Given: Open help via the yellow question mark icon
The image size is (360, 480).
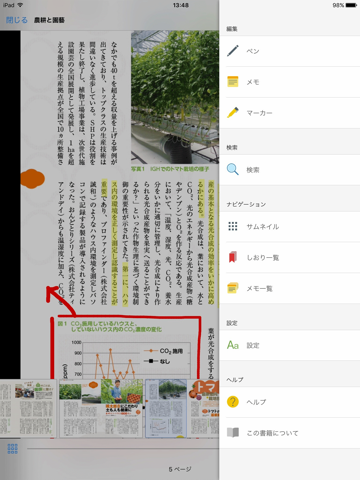Looking at the screenshot, I should 233,402.
